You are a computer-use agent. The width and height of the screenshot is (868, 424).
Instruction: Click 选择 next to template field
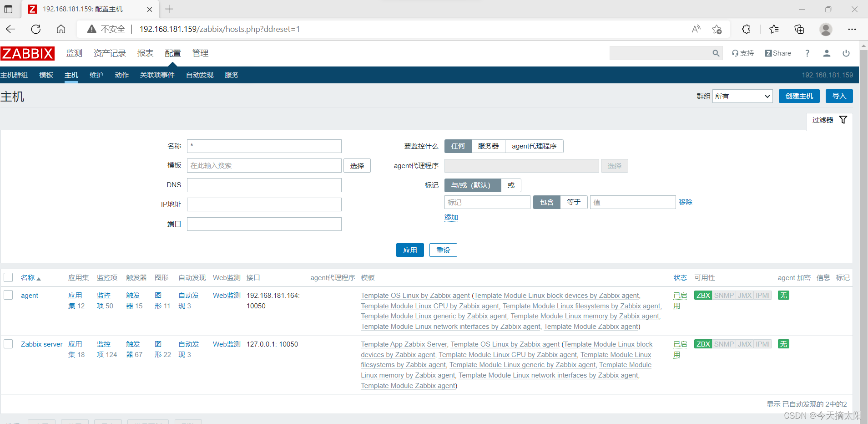point(357,166)
